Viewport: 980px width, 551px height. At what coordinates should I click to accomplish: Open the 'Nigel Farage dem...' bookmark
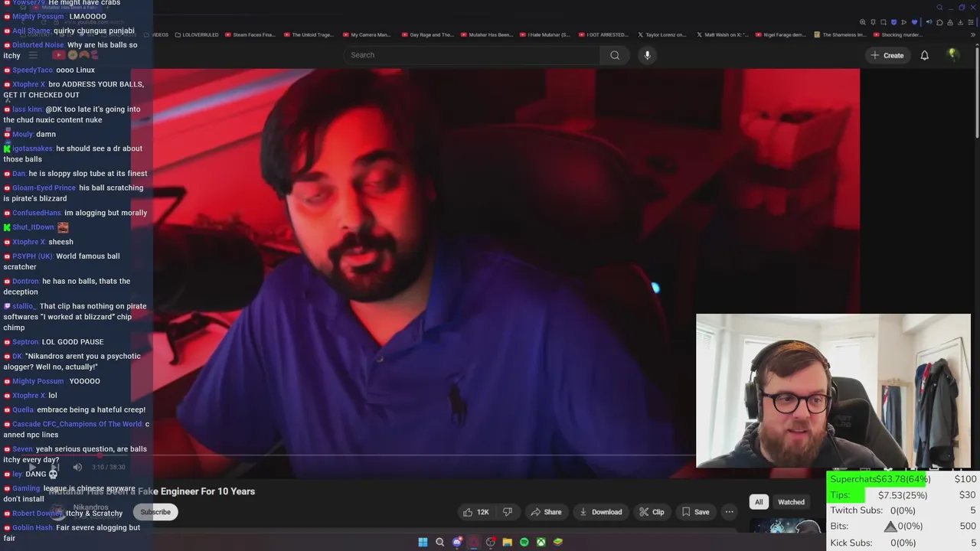781,34
